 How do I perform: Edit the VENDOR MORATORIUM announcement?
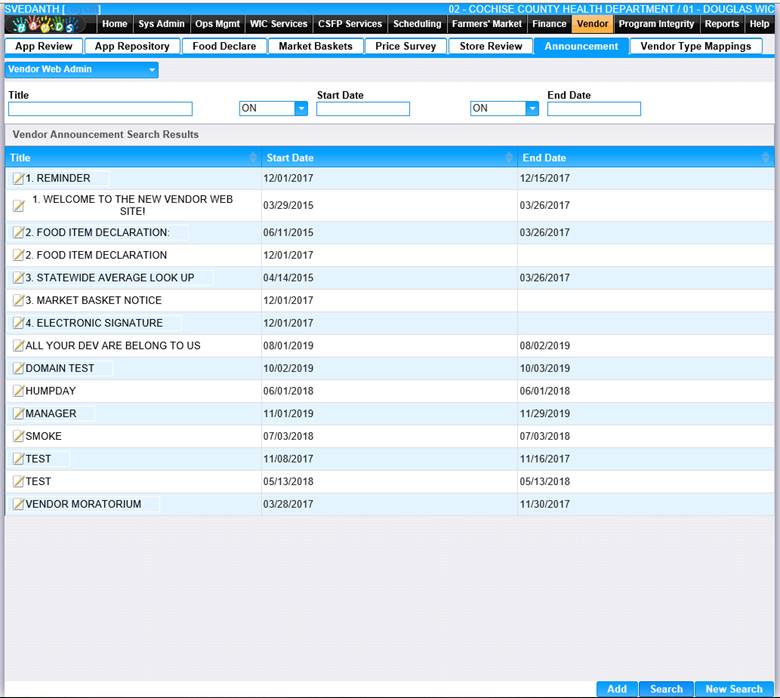pyautogui.click(x=18, y=504)
